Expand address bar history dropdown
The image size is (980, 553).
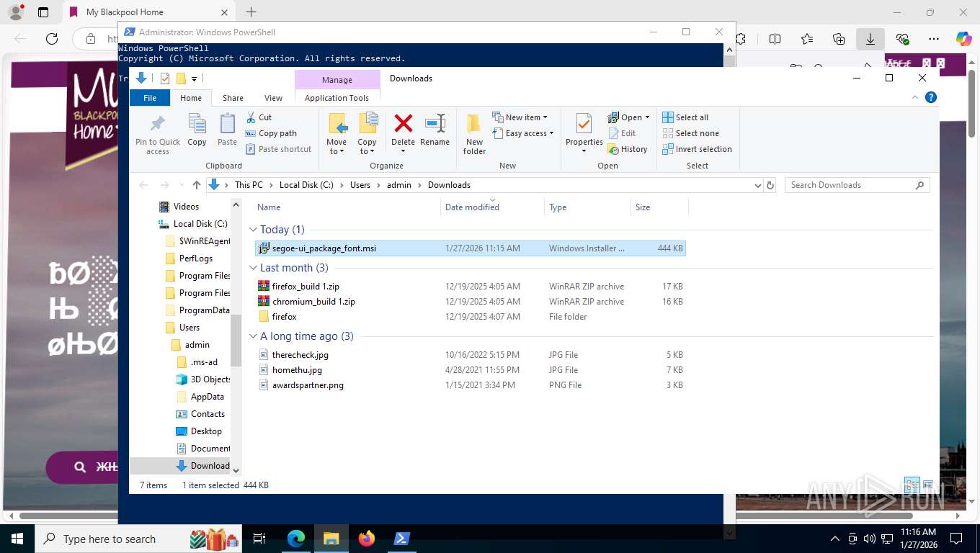tap(757, 185)
